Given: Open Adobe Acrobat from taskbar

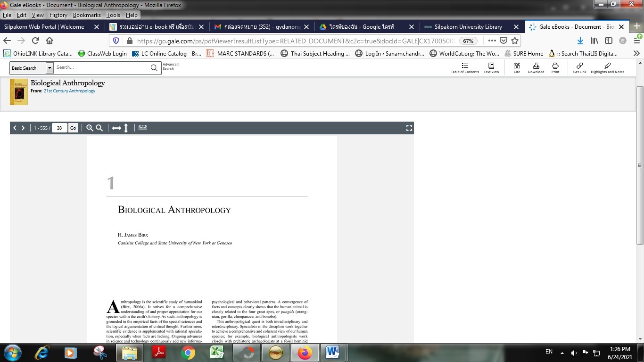Looking at the screenshot, I should pos(159,353).
